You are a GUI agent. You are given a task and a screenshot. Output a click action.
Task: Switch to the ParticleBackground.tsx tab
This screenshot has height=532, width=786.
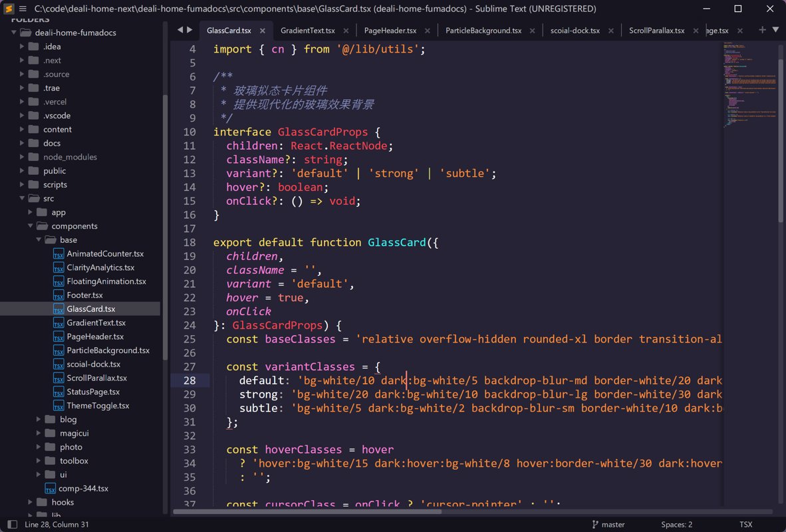point(483,31)
